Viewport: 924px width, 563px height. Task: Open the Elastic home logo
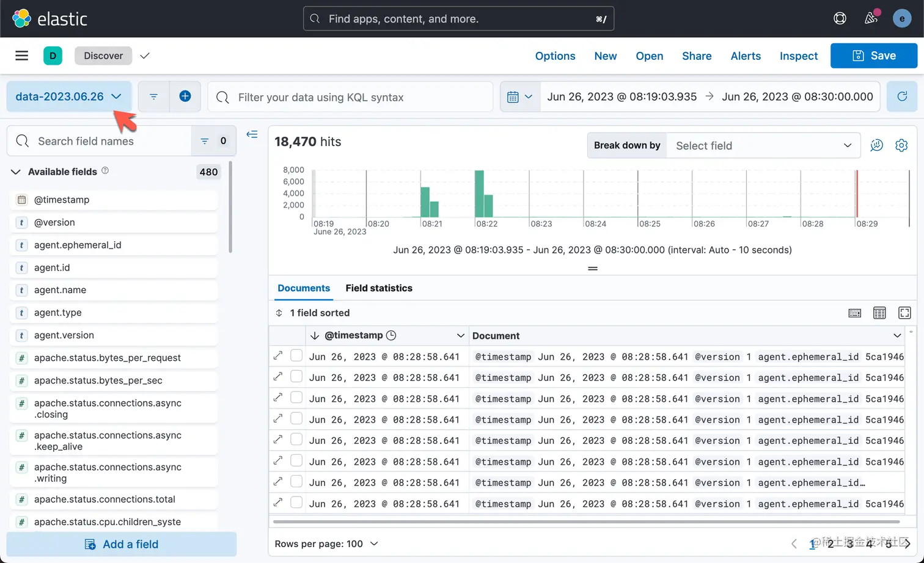pos(50,18)
